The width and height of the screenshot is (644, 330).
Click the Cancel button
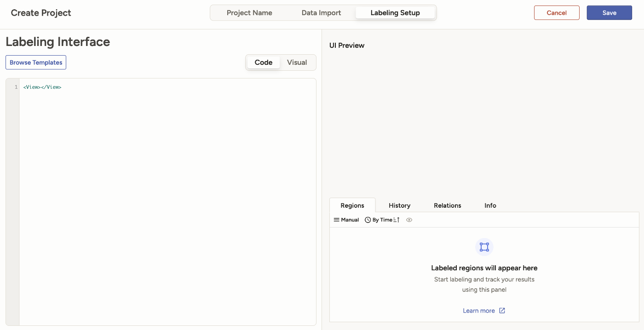click(557, 13)
